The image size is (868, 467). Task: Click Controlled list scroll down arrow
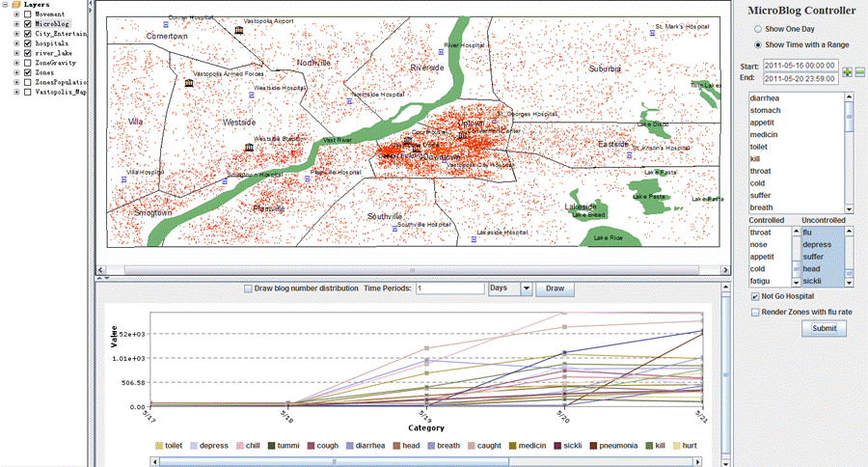[797, 282]
